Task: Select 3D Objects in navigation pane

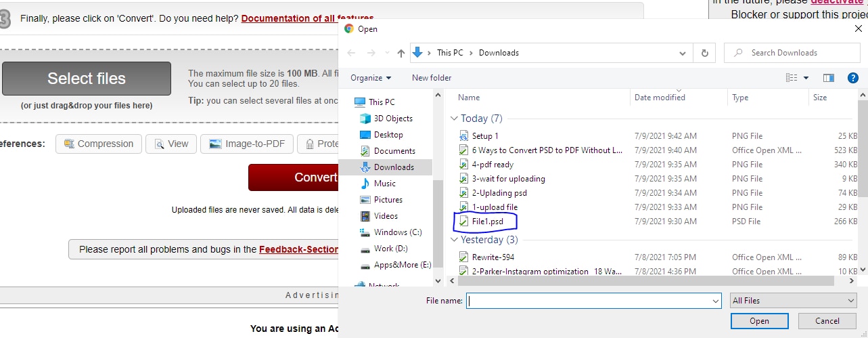Action: (x=393, y=119)
